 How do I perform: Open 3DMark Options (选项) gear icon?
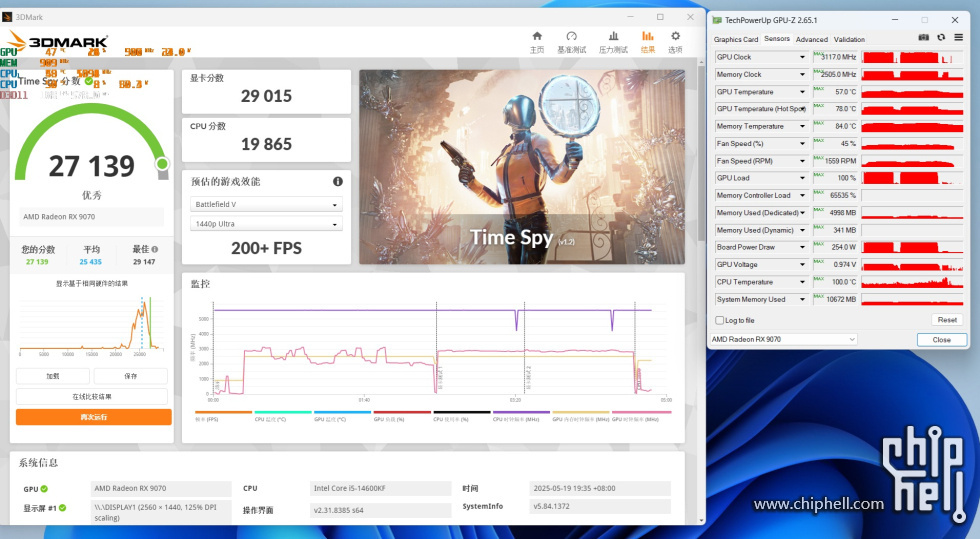[675, 36]
